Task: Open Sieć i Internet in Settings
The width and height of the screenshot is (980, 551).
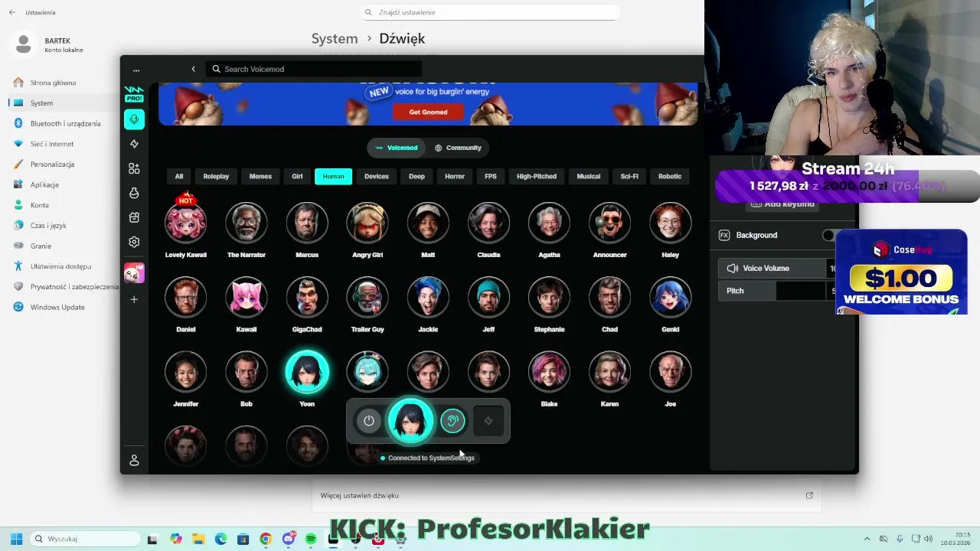Action: click(52, 144)
